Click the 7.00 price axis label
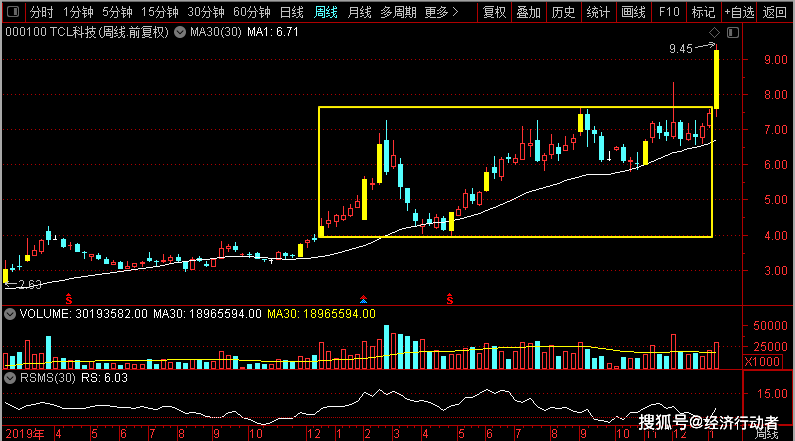 (776, 130)
